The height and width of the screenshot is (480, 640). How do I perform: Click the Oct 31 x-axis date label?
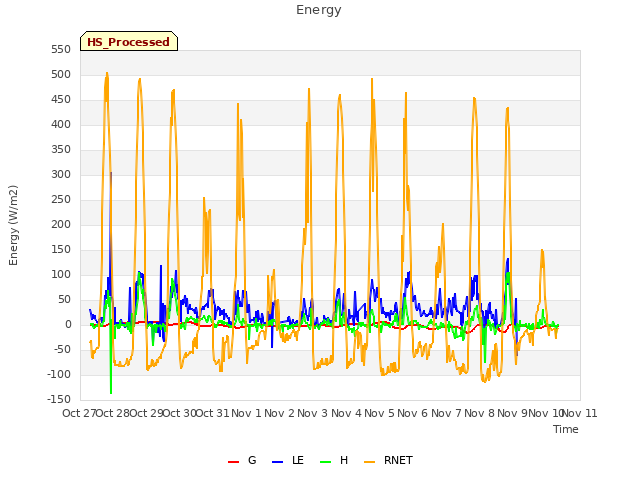click(213, 413)
